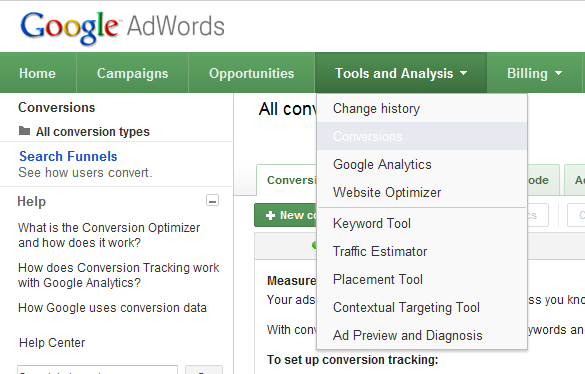Select Ad Preview and Diagnosis

click(422, 335)
